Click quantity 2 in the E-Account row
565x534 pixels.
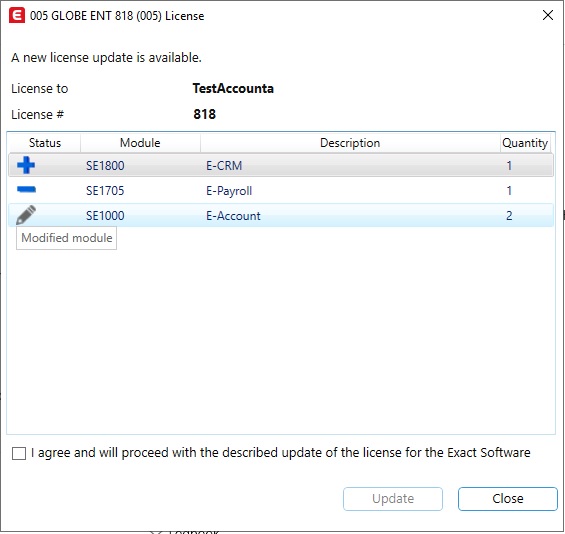click(509, 216)
